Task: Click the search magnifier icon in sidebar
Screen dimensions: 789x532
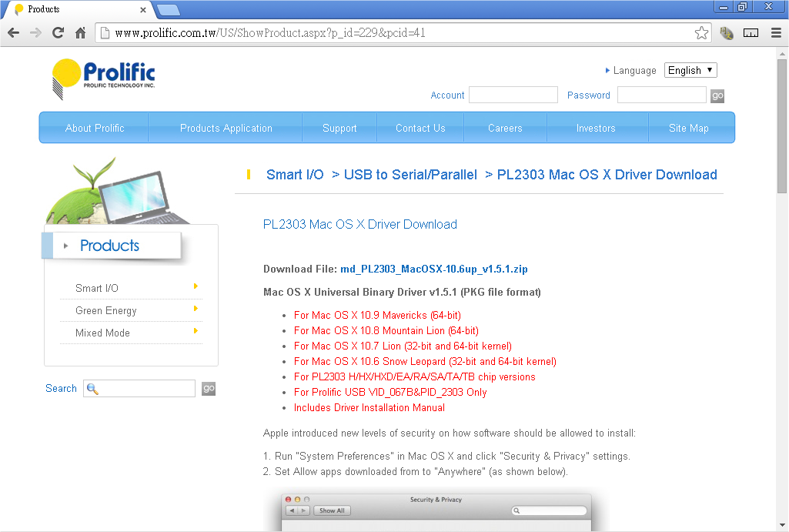Action: tap(93, 389)
